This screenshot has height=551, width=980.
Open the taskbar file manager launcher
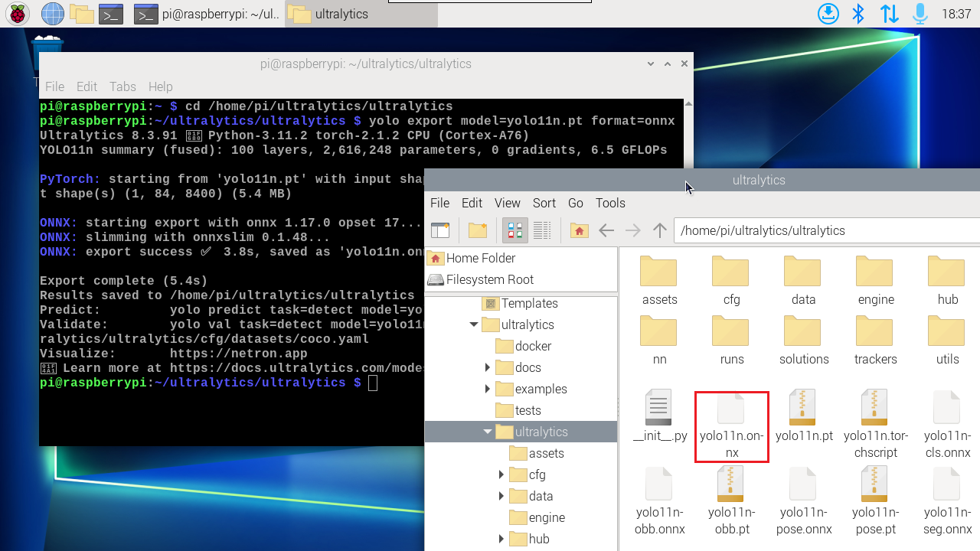pyautogui.click(x=81, y=14)
